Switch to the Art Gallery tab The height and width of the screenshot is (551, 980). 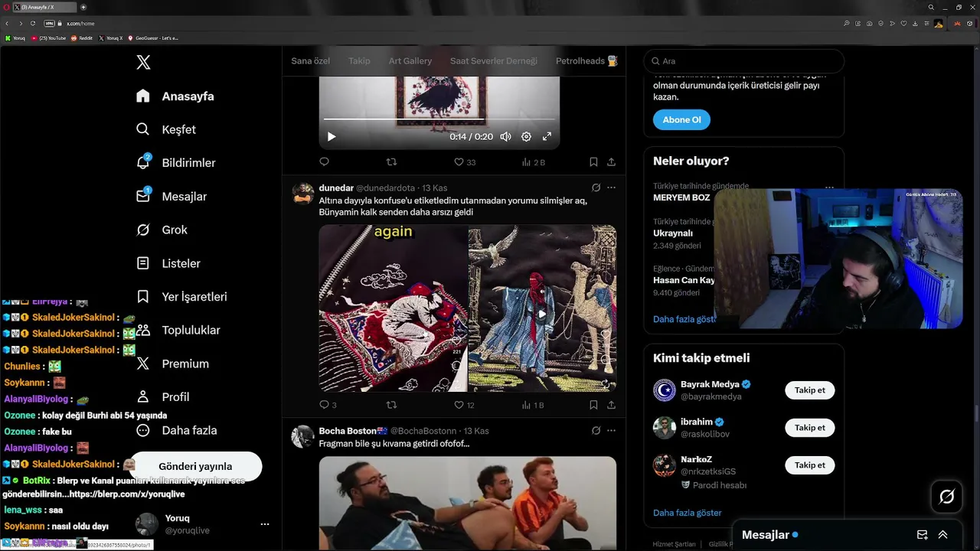(410, 60)
